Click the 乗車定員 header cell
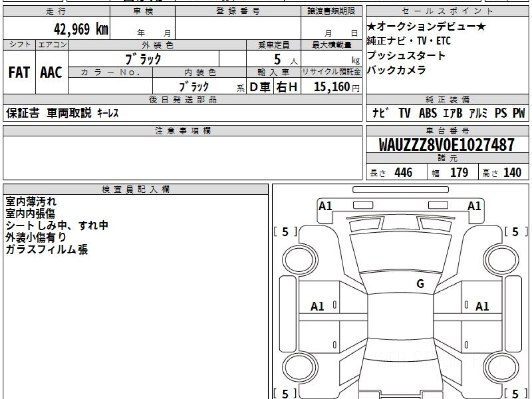532x399 pixels. click(x=274, y=45)
